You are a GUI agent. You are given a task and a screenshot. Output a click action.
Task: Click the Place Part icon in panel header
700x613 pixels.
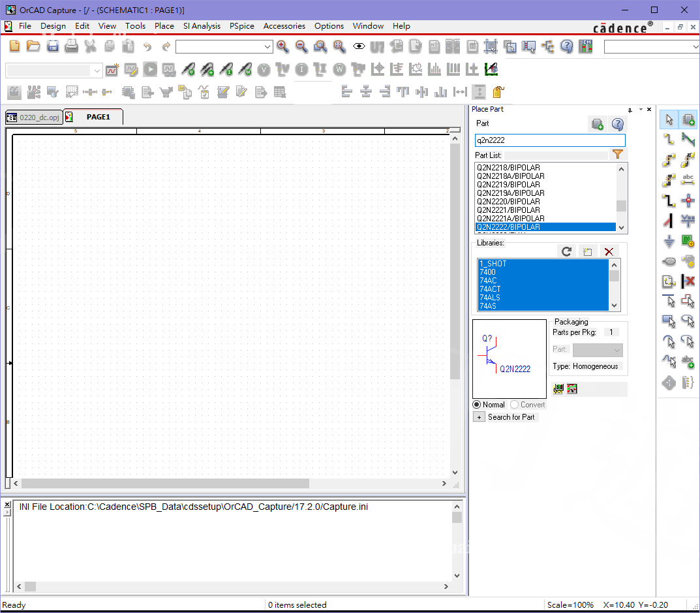pos(598,124)
